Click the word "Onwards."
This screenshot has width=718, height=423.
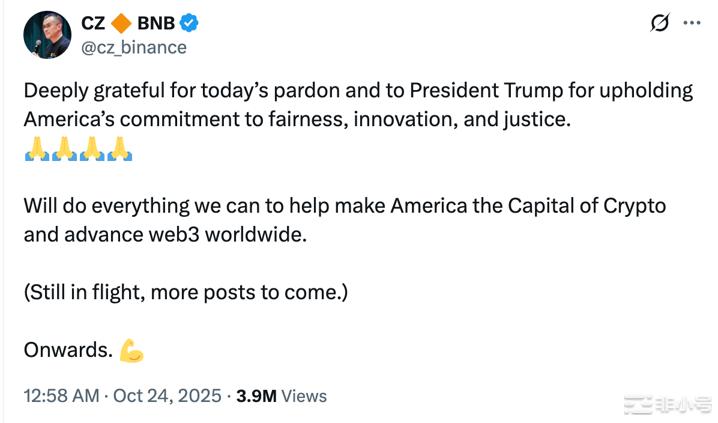click(65, 351)
